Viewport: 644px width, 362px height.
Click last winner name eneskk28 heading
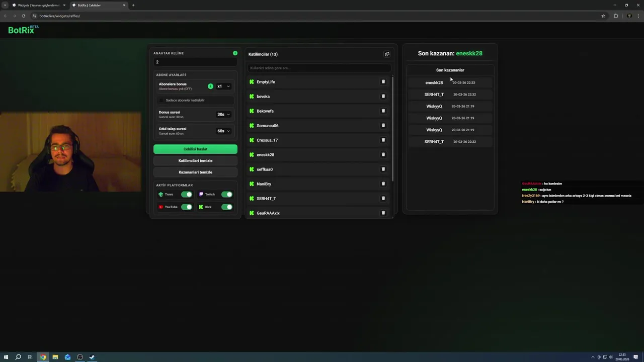[x=469, y=53]
